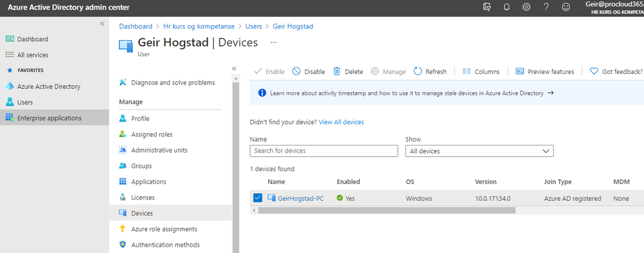Open the Geir@procloud365 account menu
Viewport: 644px width, 253px height.
coord(614,8)
